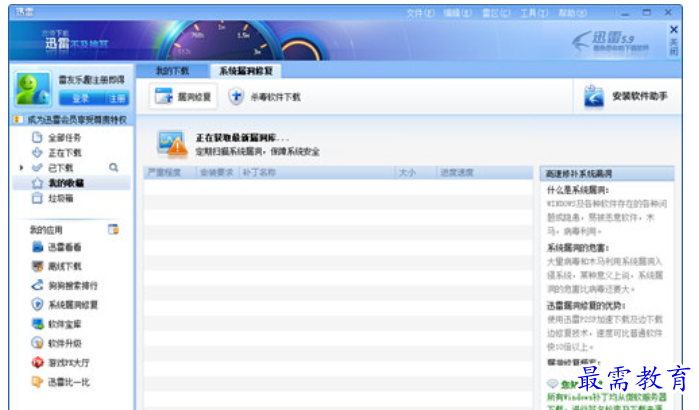699x410 pixels.
Task: Switch to the 我的下载 tab
Action: point(172,71)
